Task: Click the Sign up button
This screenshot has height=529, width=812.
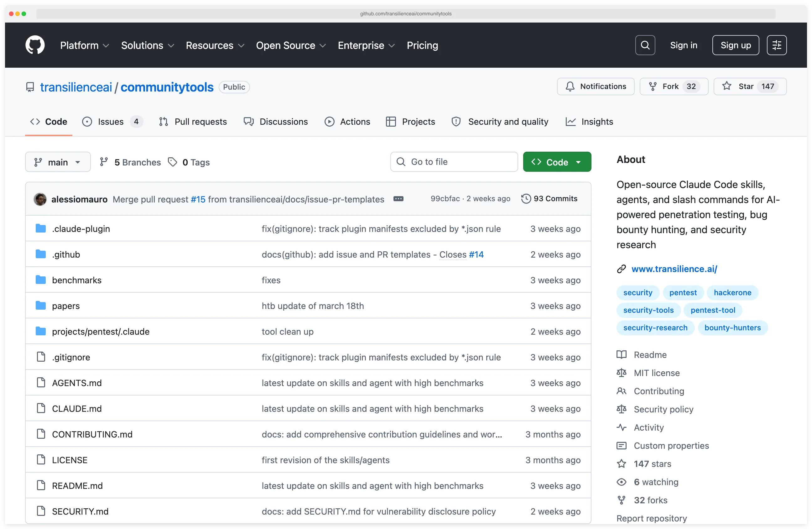Action: pyautogui.click(x=735, y=45)
